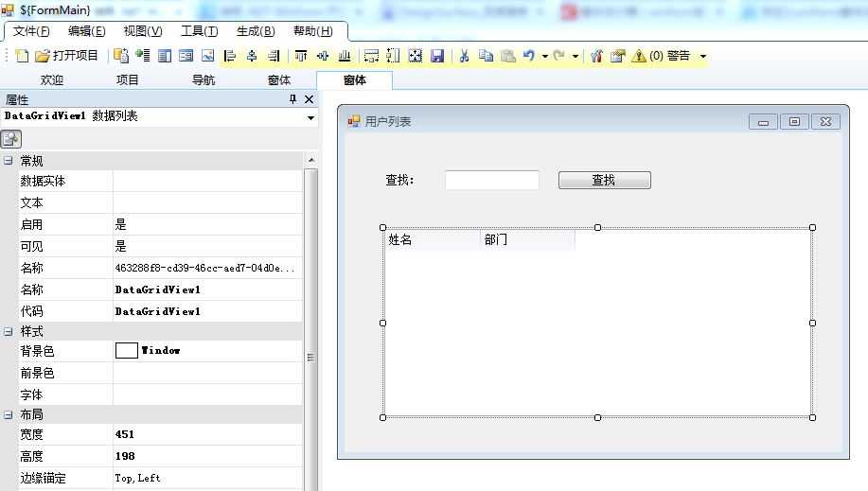Click the 前景色 property value field
Screen dimensions: 868x491
(207, 373)
